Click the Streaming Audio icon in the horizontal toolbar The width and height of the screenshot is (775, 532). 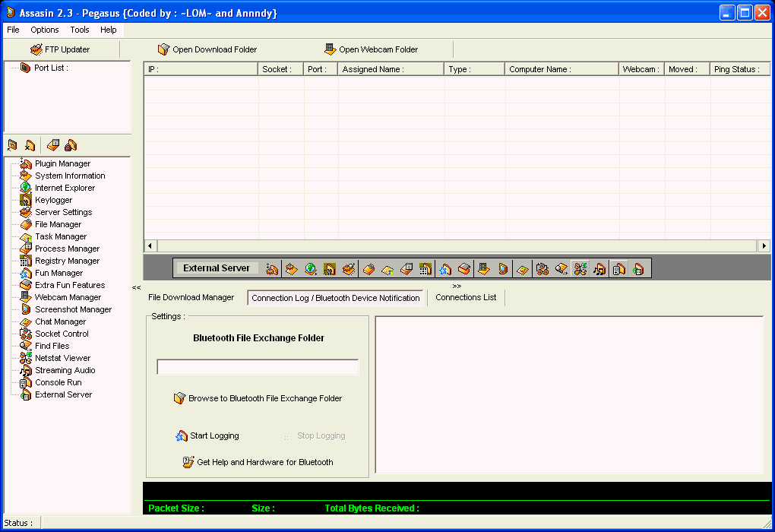coord(599,268)
